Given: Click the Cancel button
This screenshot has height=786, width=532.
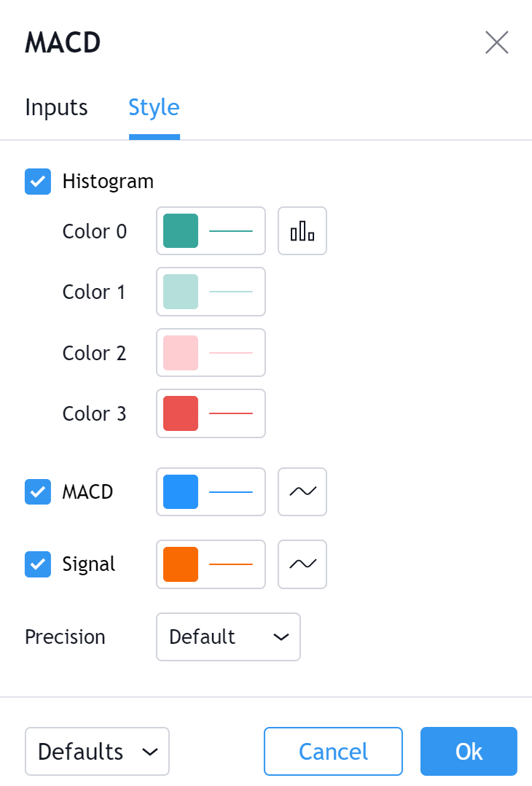Looking at the screenshot, I should click(x=333, y=751).
